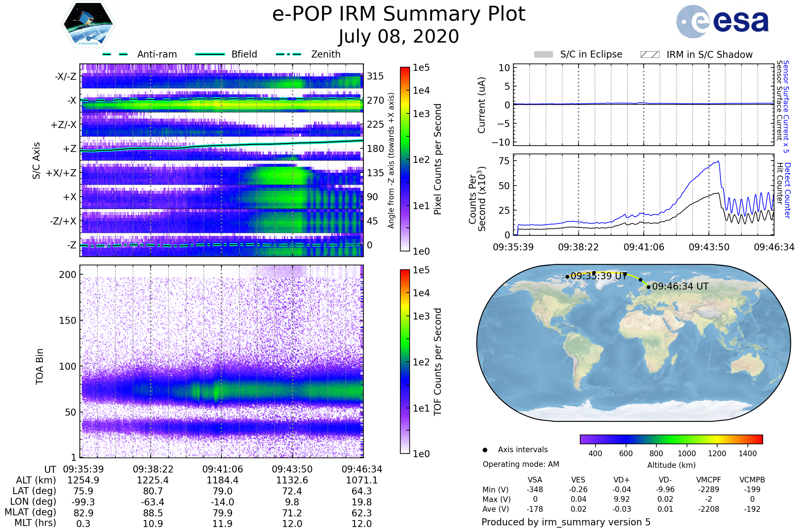Click the black Axis intervals legend dot
Viewport: 798px width, 532px height.
pyautogui.click(x=485, y=450)
